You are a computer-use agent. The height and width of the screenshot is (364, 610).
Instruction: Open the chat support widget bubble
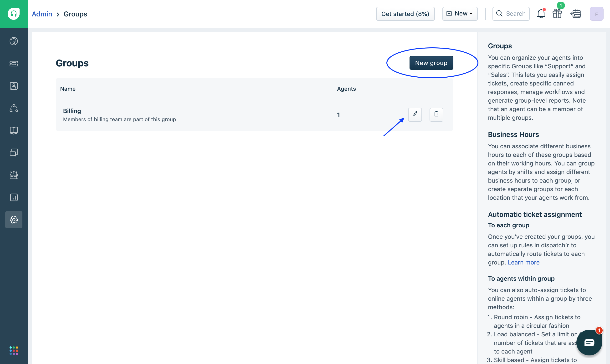pos(589,342)
